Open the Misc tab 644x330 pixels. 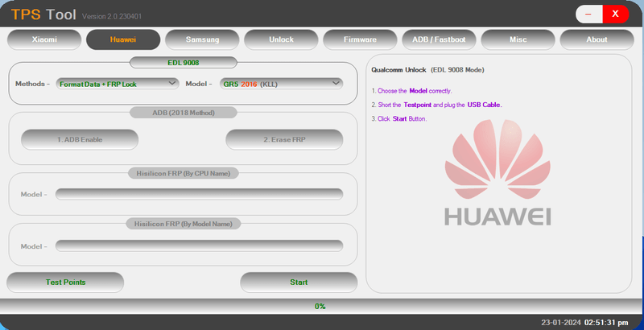(518, 39)
